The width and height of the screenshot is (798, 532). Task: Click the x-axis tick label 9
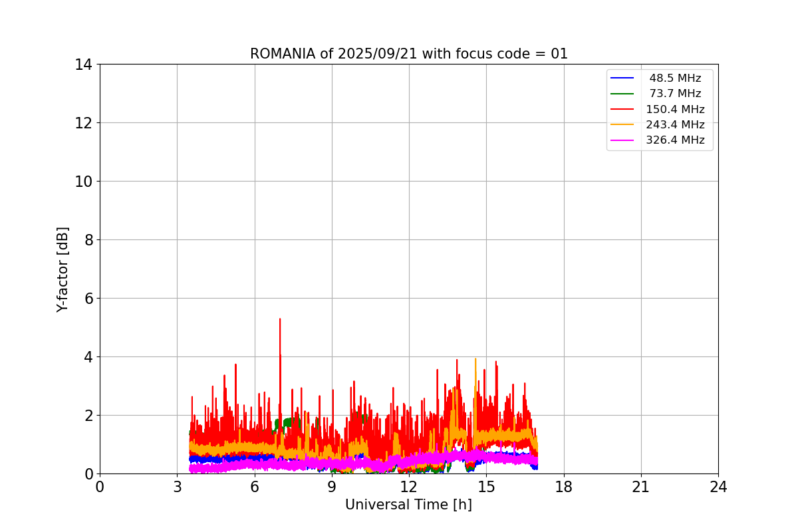click(x=332, y=487)
